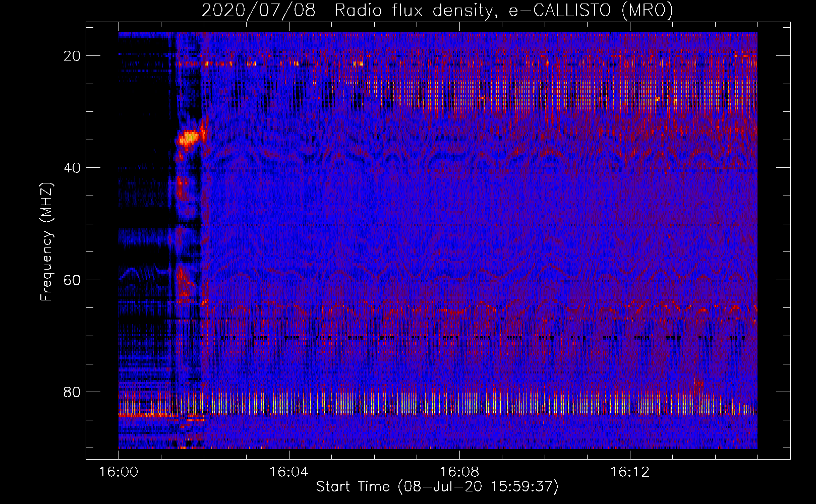Click the plot title "2020/07/08 Radio flux density, e-CALLISTO (MRO)"
The image size is (816, 504).
pos(437,10)
